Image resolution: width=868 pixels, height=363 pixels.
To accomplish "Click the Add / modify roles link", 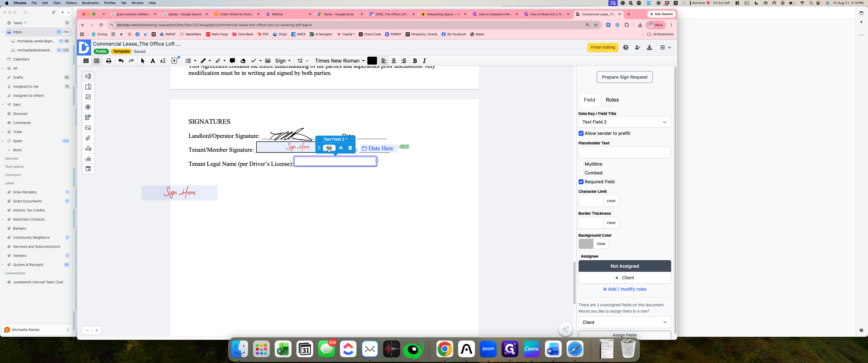I will point(625,289).
